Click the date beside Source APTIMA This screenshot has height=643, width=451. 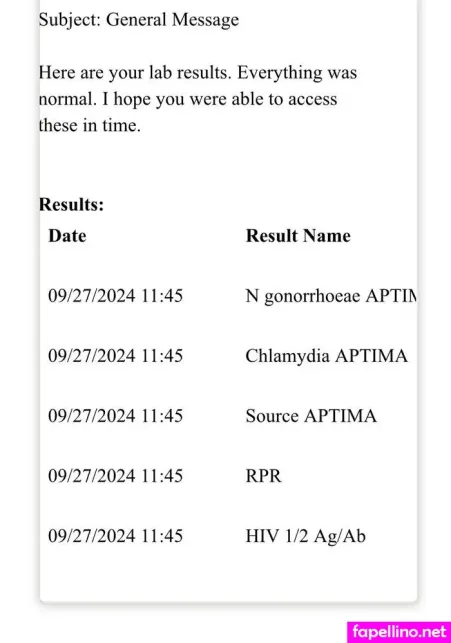116,416
